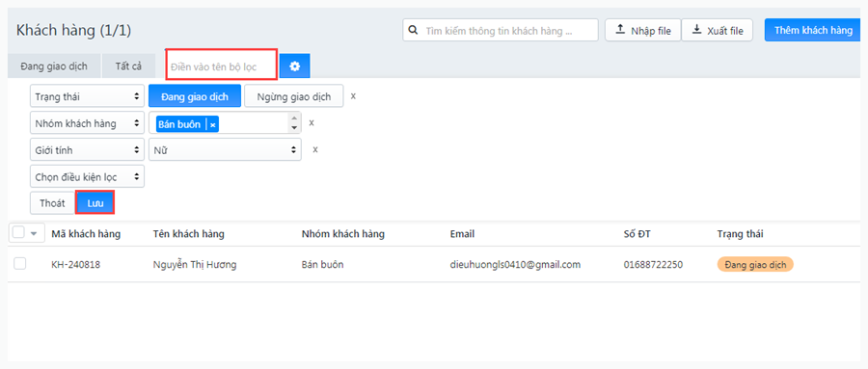Click the Nhóm khách hàng column header
This screenshot has height=369, width=868.
(x=342, y=234)
